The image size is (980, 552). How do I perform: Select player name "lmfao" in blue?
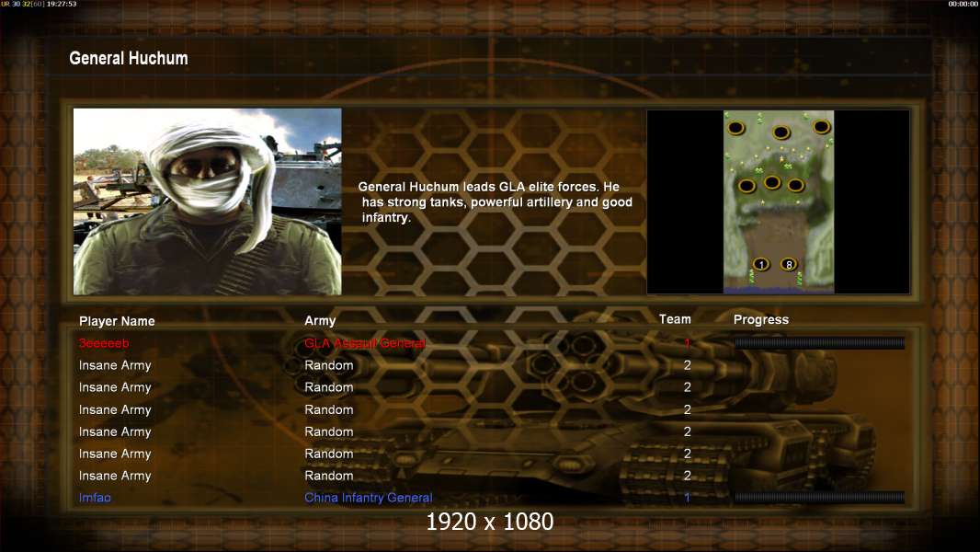click(95, 498)
